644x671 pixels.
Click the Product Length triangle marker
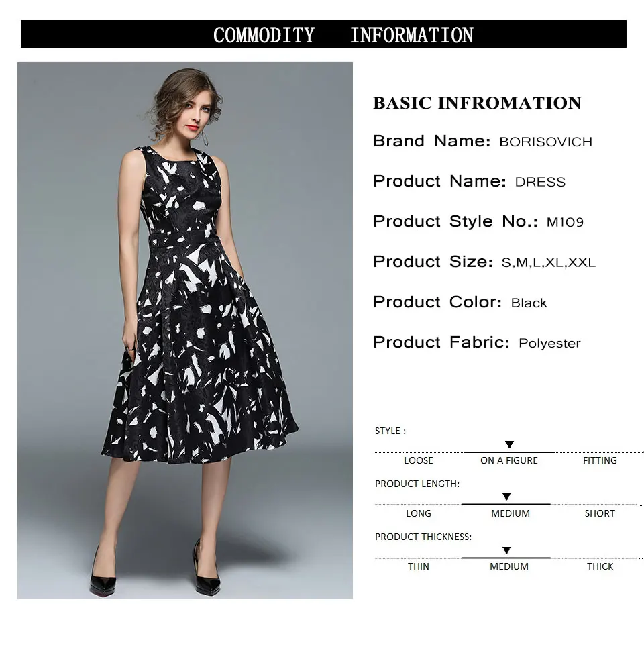coord(506,497)
